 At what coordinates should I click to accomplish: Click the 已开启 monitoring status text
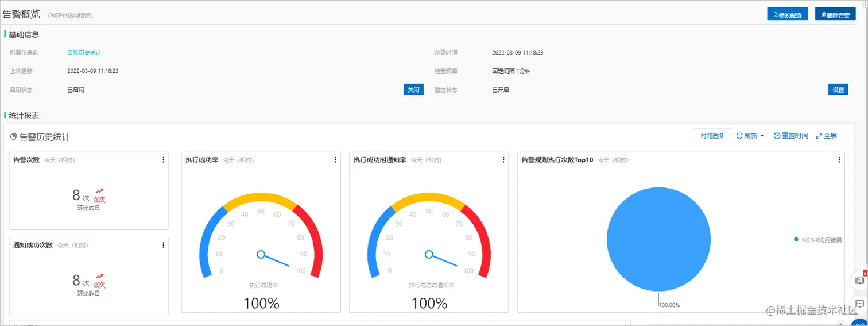tap(501, 90)
